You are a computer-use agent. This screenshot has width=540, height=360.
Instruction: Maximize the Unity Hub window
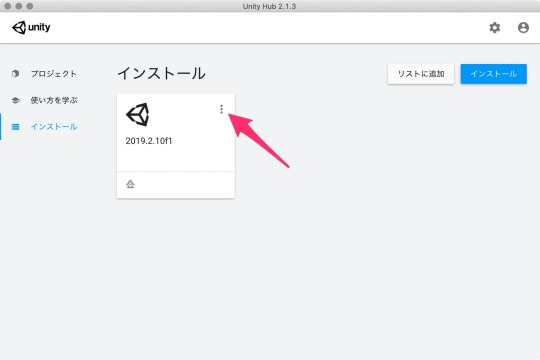(30, 6)
